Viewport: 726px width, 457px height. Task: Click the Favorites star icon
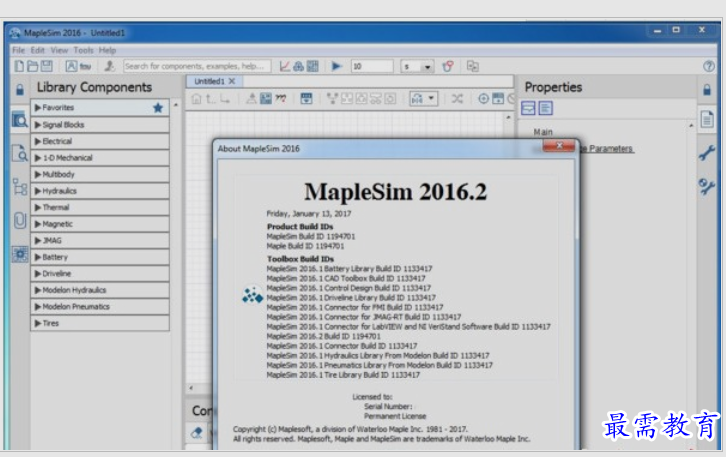click(158, 108)
